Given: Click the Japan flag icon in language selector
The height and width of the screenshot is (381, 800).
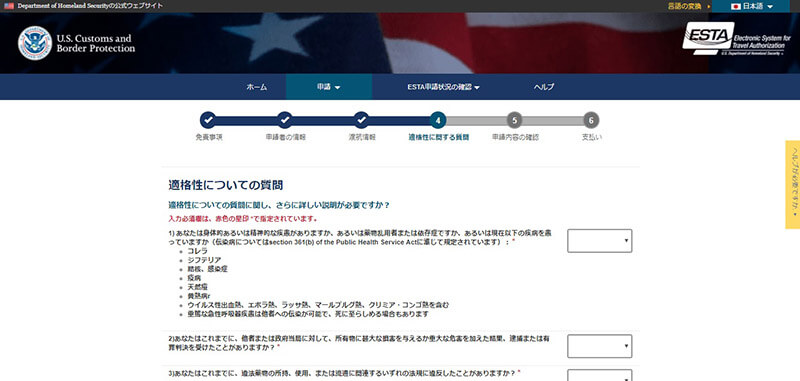Looking at the screenshot, I should click(736, 7).
